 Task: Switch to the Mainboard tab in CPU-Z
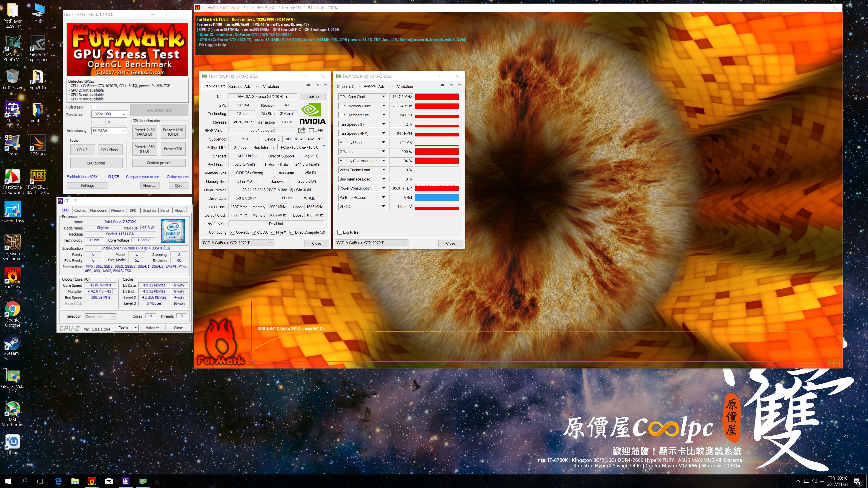pyautogui.click(x=98, y=211)
